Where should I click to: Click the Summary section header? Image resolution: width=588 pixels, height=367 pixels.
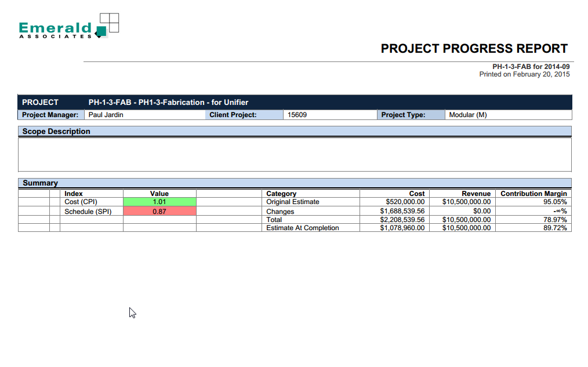[40, 183]
